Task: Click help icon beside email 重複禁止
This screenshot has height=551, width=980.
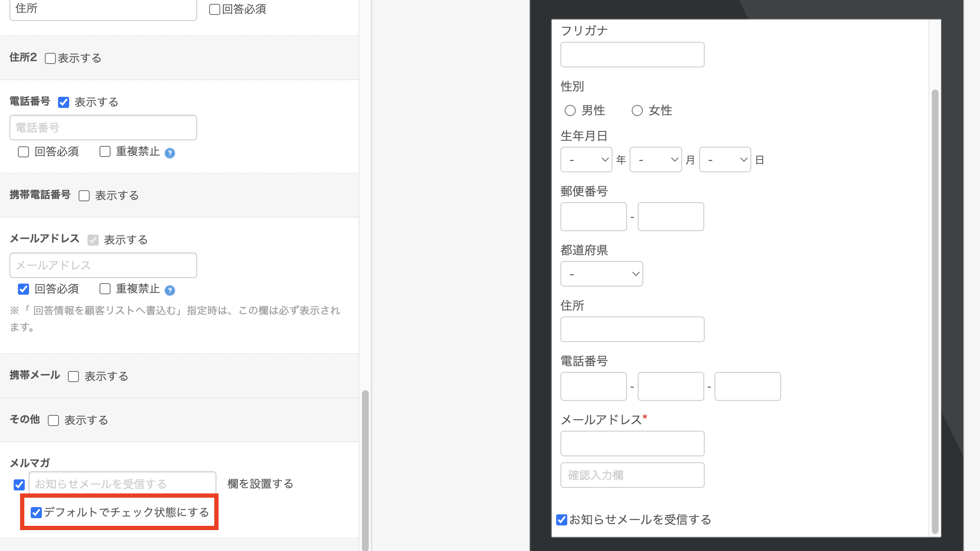Action: click(170, 290)
